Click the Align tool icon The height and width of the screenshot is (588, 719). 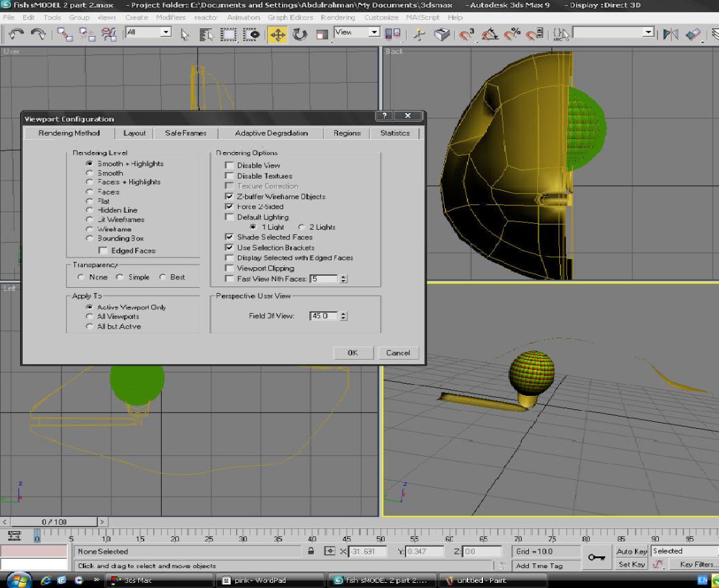click(693, 35)
